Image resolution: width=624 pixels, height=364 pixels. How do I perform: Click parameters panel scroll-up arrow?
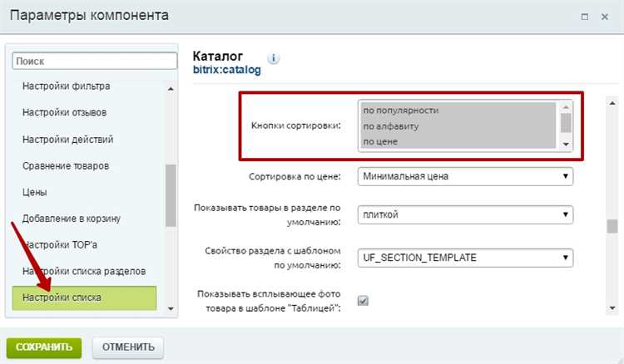click(x=612, y=103)
